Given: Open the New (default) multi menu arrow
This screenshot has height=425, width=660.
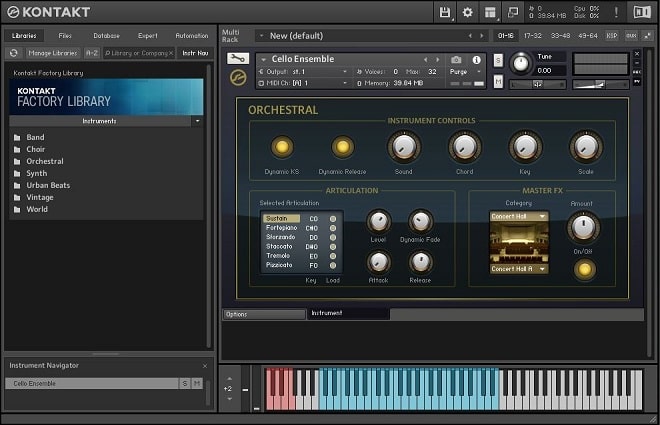Looking at the screenshot, I should point(261,36).
